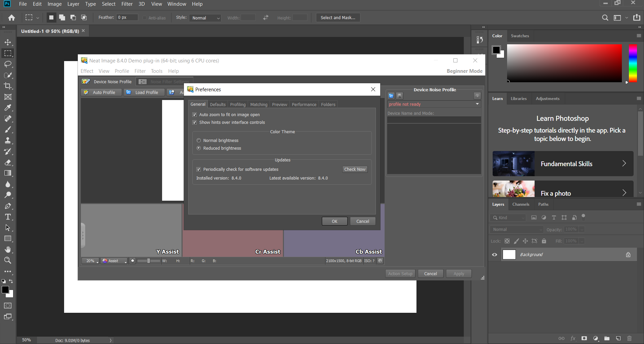Open Photoshop search magnifier

[x=605, y=18]
